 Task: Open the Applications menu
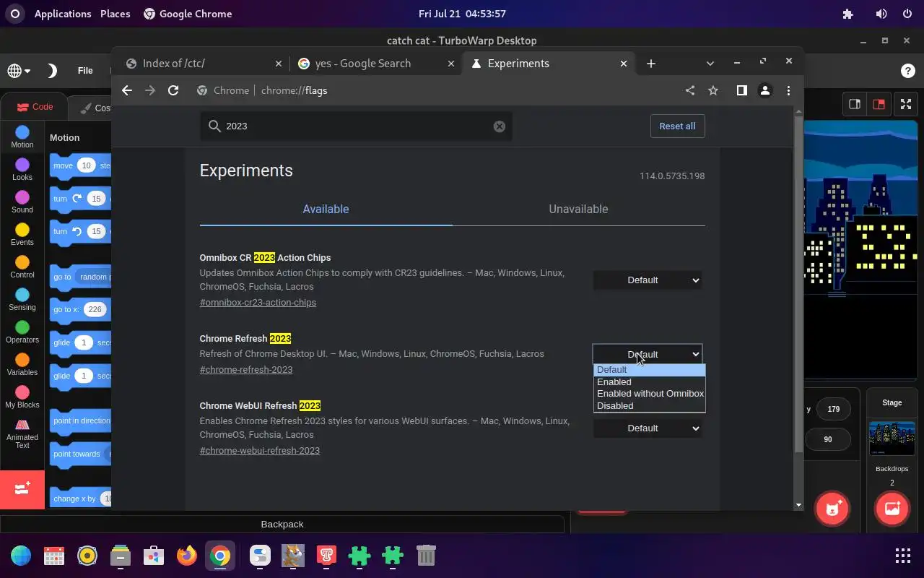tap(63, 14)
